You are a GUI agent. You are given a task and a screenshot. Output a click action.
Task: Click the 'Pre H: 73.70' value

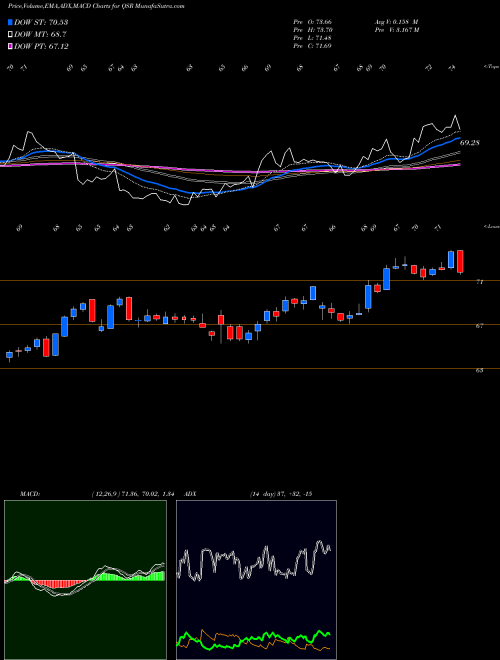click(312, 30)
